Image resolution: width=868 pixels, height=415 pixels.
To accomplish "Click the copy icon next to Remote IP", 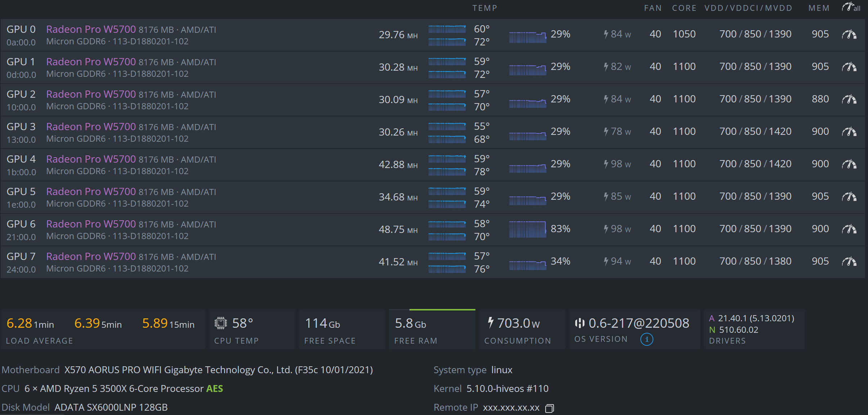I will pos(549,408).
